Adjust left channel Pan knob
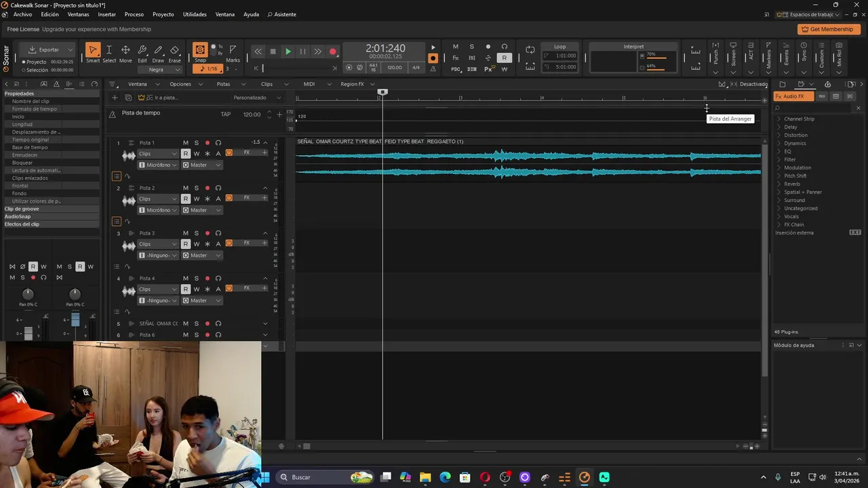This screenshot has height=488, width=868. pyautogui.click(x=28, y=293)
